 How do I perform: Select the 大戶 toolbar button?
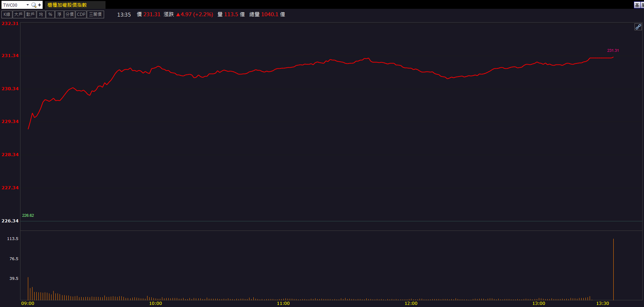[18, 14]
